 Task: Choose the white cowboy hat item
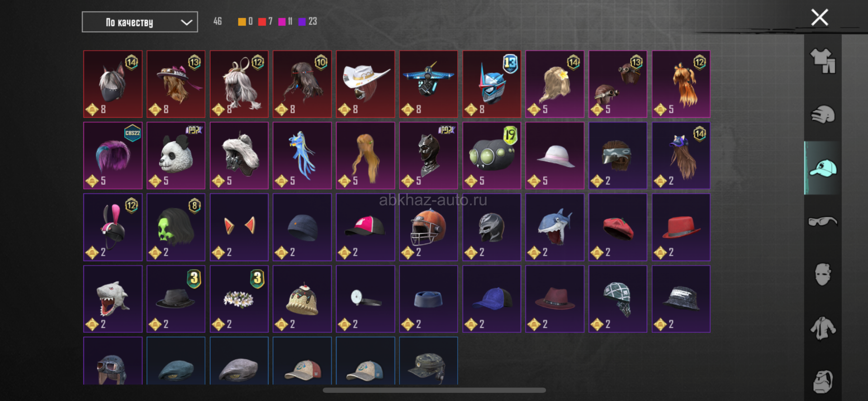click(365, 84)
